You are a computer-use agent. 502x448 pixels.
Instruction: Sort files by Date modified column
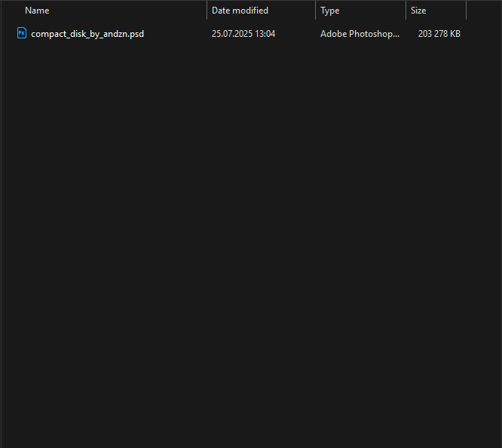pyautogui.click(x=240, y=11)
